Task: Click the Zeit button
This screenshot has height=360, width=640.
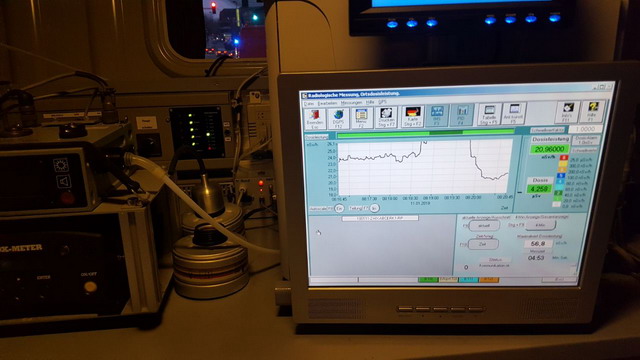Action: tap(483, 244)
